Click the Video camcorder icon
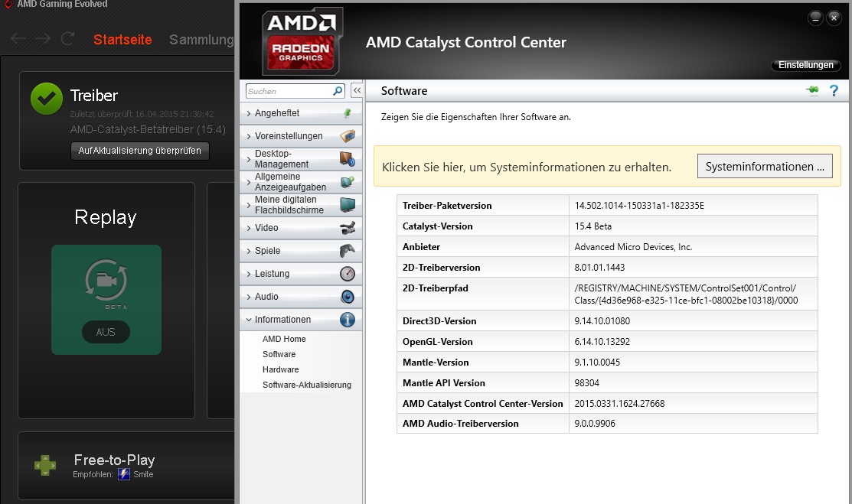This screenshot has width=852, height=504. tap(348, 228)
